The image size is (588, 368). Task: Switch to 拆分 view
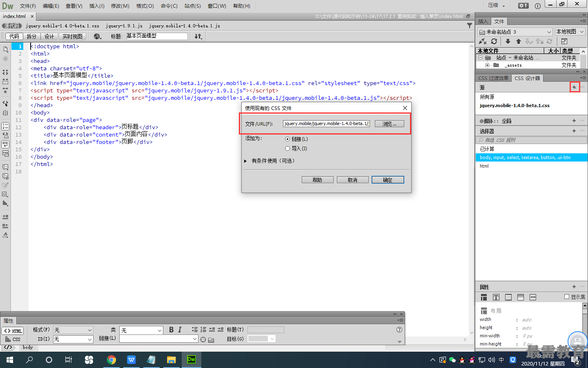point(31,36)
